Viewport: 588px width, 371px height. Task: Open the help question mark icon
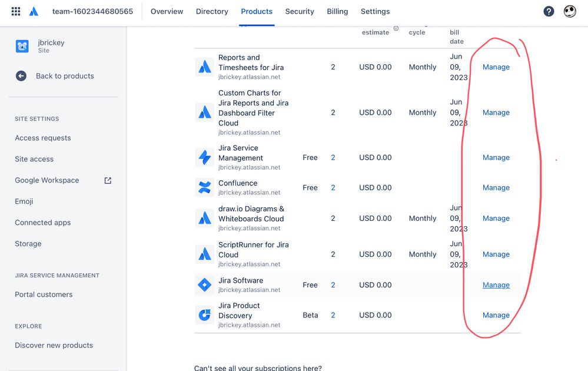point(549,11)
